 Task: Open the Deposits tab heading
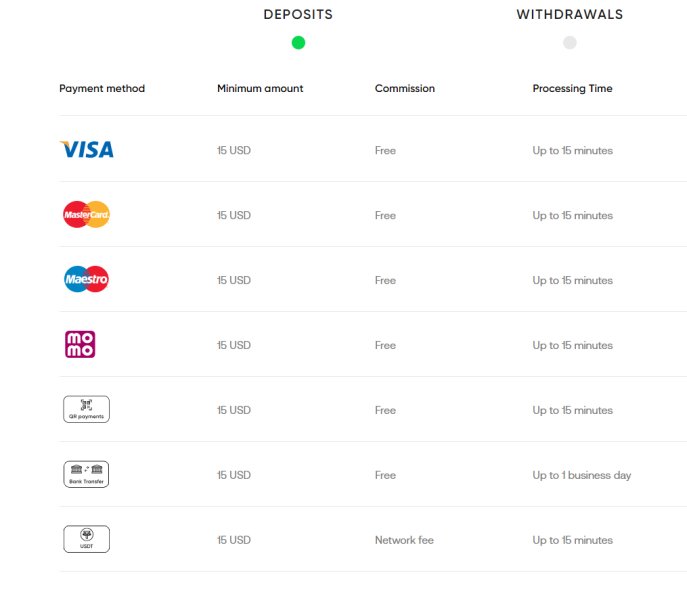pyautogui.click(x=298, y=14)
